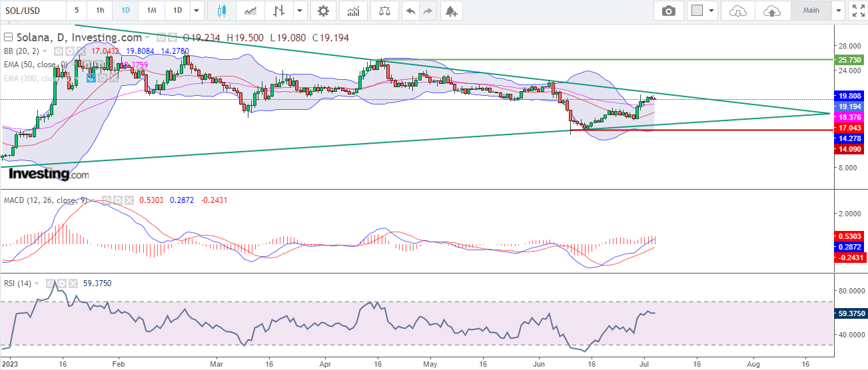Screen dimensions: 868x370
Task: Select the candlestick chart style
Action: click(x=222, y=10)
